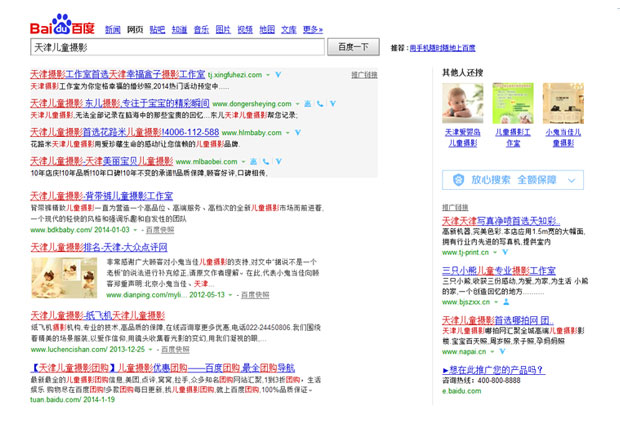Open 百度快照 cached link for bdkbaby result
The image size is (620, 436).
(x=160, y=230)
